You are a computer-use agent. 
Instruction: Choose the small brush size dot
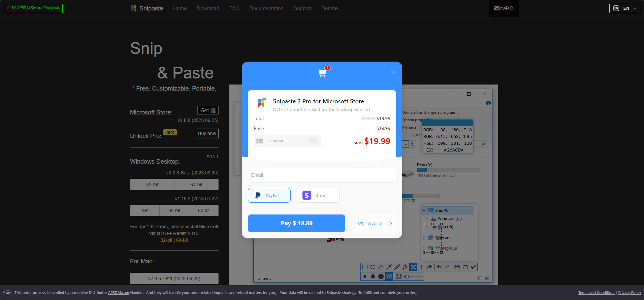365,276
